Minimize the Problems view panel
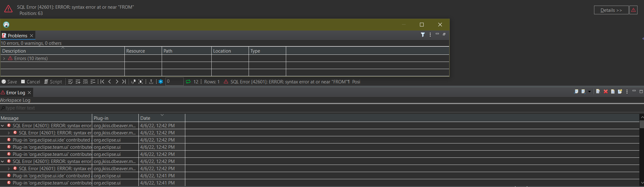This screenshot has width=644, height=187. [x=437, y=34]
